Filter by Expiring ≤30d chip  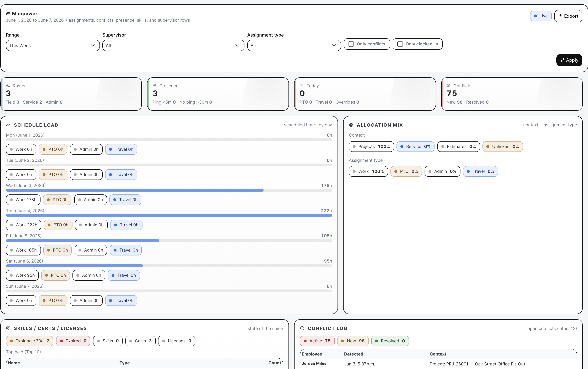[x=29, y=341]
